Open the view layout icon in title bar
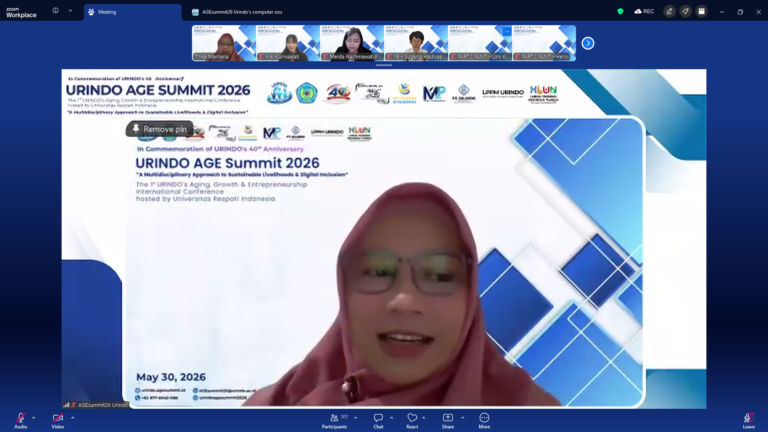 click(x=701, y=11)
